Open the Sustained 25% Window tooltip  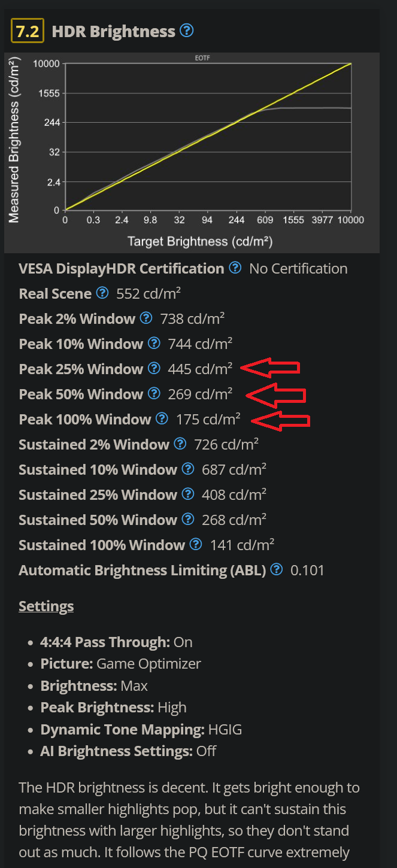point(188,494)
